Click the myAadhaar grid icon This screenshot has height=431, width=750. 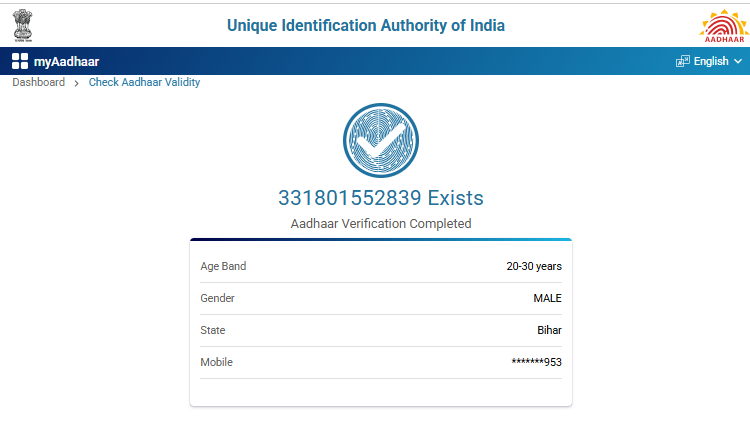[x=20, y=61]
